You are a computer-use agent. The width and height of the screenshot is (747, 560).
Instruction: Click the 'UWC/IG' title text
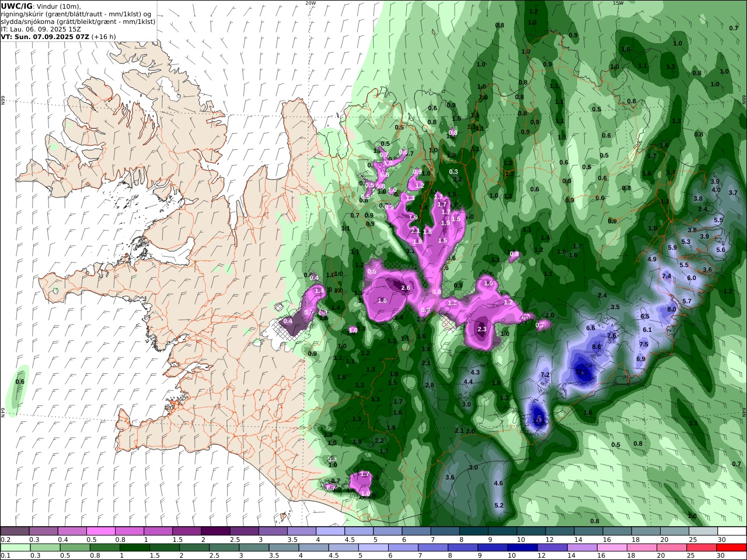coord(16,6)
